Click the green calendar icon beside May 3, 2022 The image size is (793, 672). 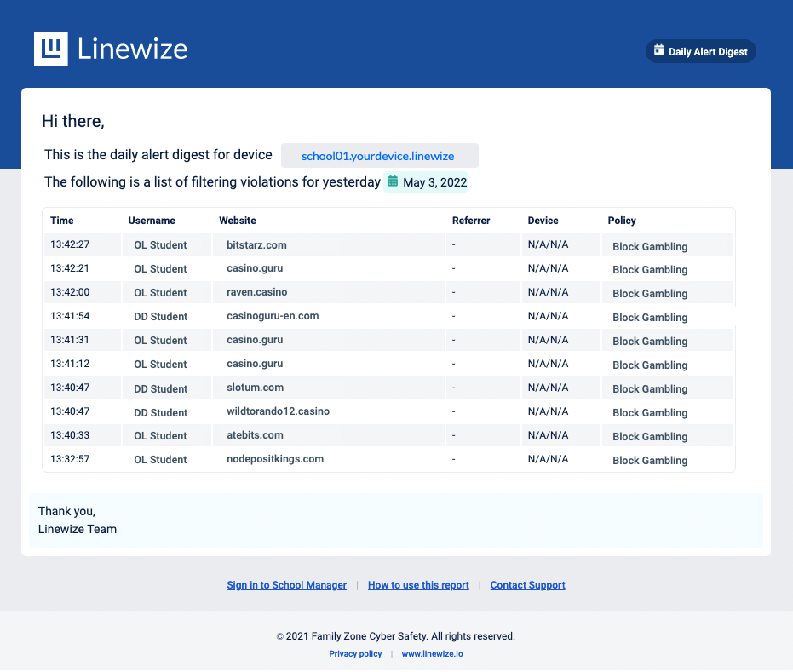point(393,181)
